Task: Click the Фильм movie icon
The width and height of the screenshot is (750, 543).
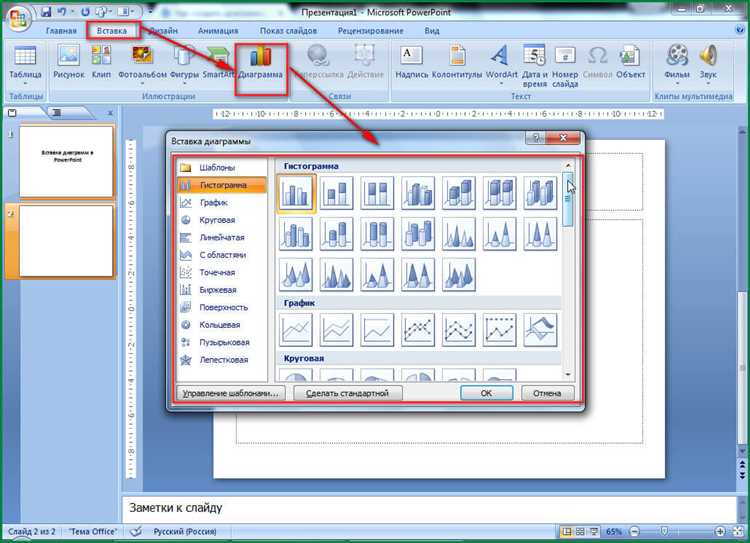Action: point(677,55)
